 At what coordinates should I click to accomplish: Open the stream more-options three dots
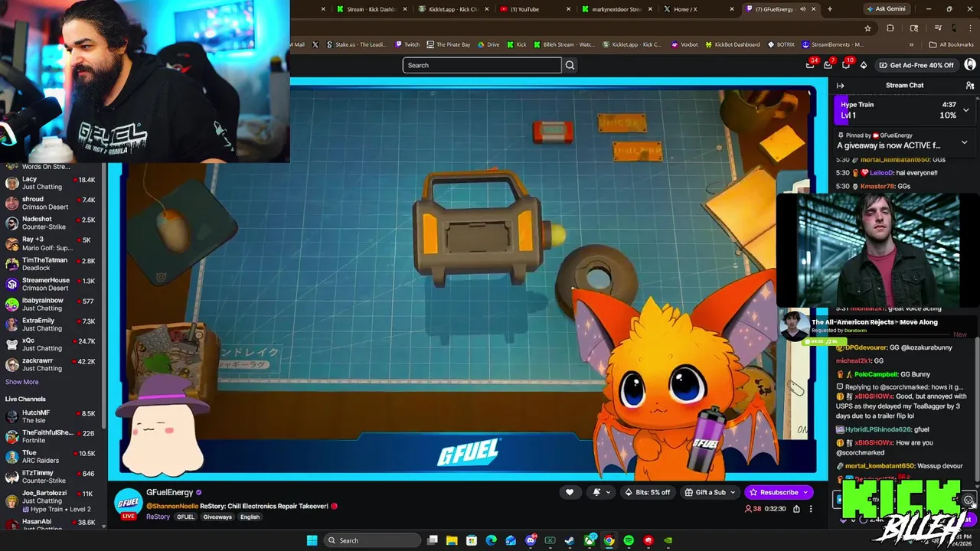[811, 509]
